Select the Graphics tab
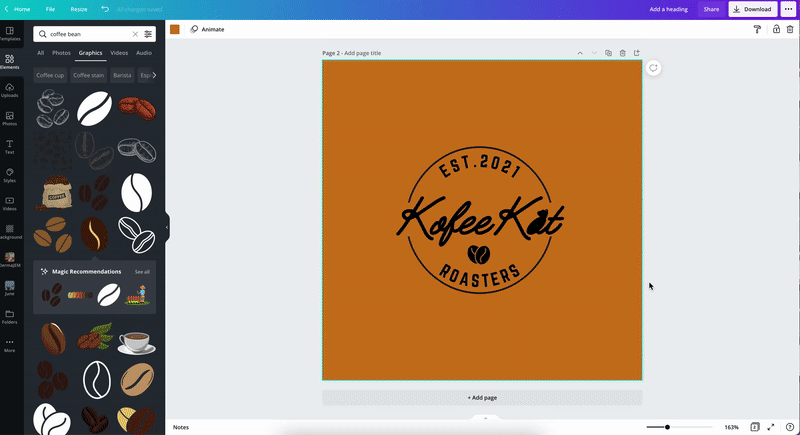800x435 pixels. click(90, 53)
